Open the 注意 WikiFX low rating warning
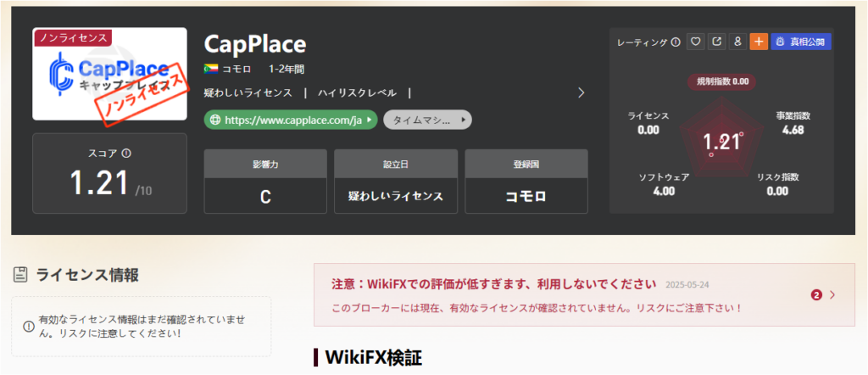 click(494, 284)
